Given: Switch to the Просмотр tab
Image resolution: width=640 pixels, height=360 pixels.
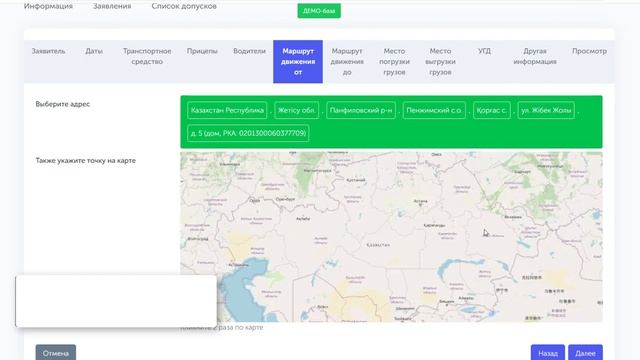Looking at the screenshot, I should click(589, 51).
